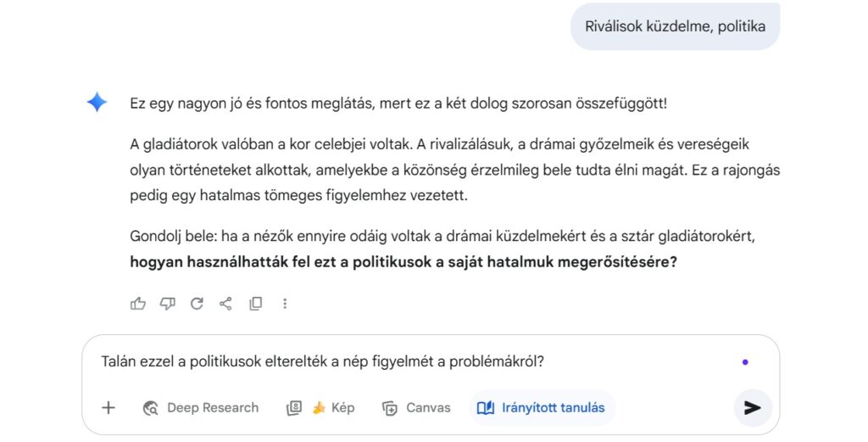Click the open book icon for Irányított tanulás
The width and height of the screenshot is (868, 442).
486,408
